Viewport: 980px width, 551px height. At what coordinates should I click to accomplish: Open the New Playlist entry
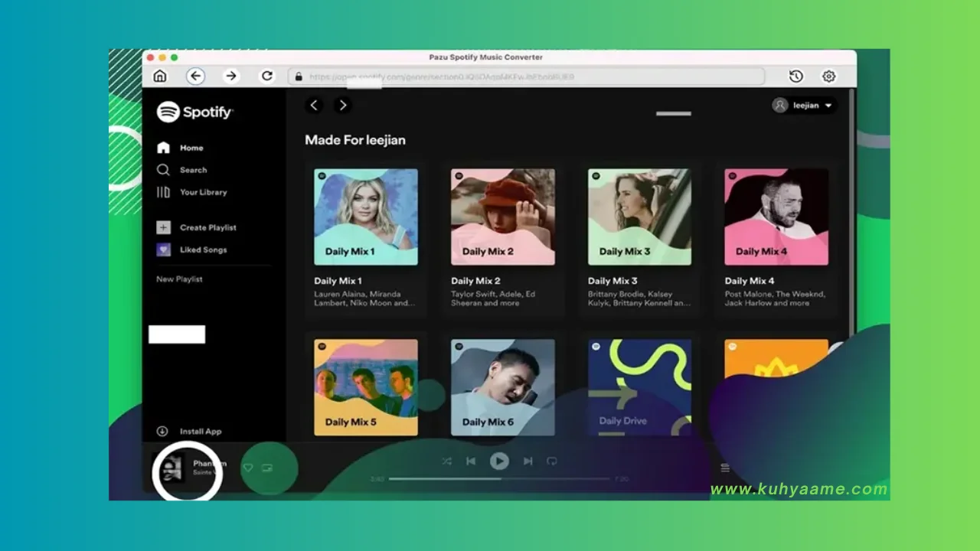(179, 279)
